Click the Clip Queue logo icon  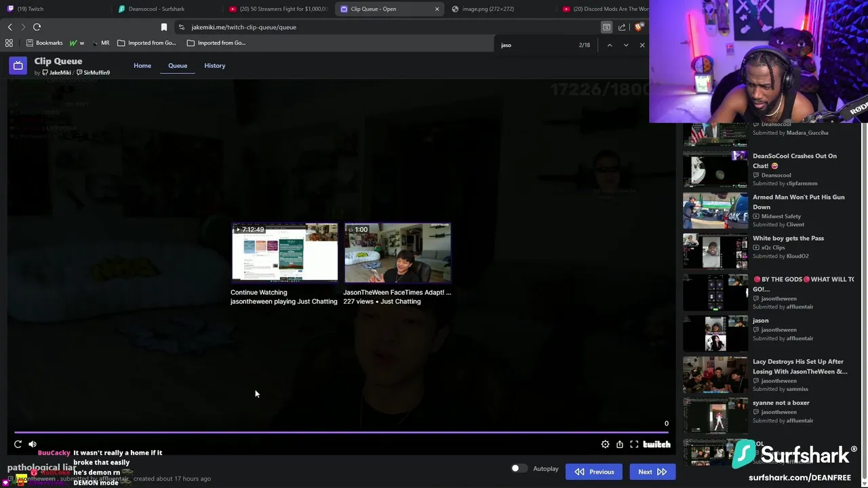18,65
